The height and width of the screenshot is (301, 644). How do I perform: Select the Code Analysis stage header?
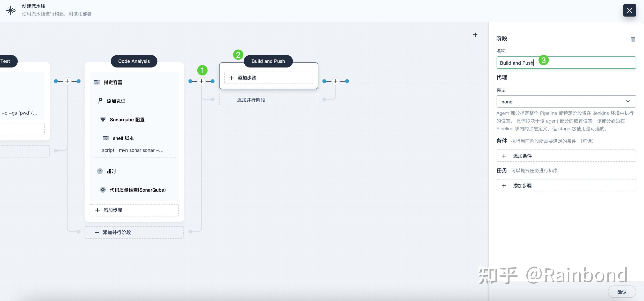pyautogui.click(x=134, y=61)
